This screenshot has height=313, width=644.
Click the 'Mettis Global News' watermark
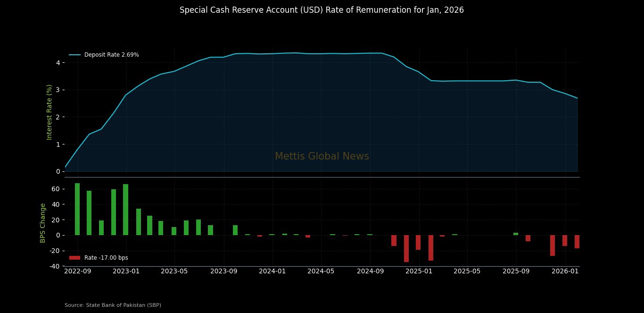322,156
